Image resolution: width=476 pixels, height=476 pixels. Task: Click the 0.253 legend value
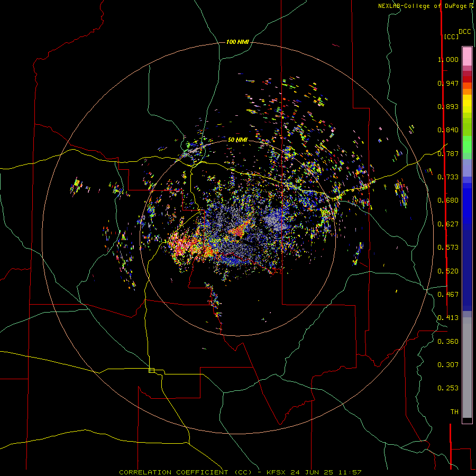pyautogui.click(x=448, y=388)
